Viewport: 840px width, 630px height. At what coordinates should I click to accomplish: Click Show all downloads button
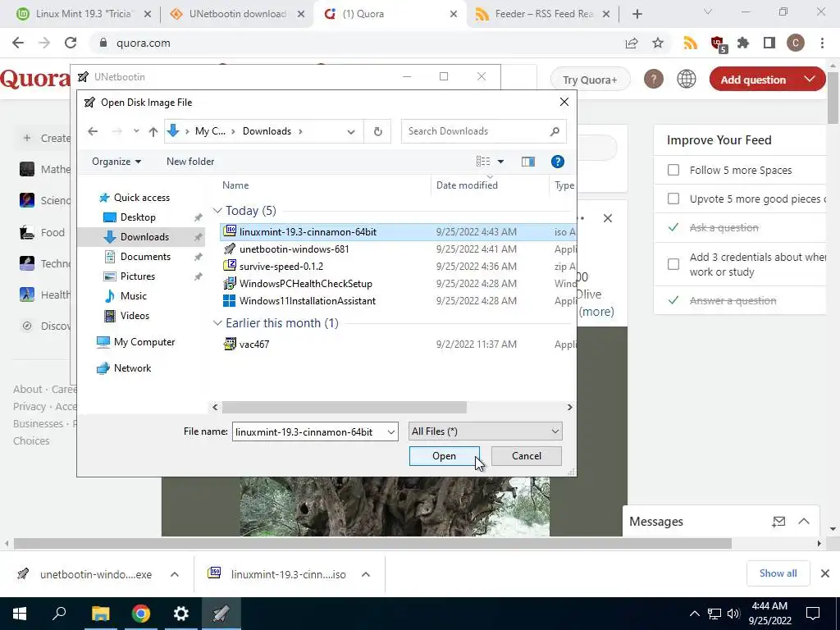click(778, 573)
